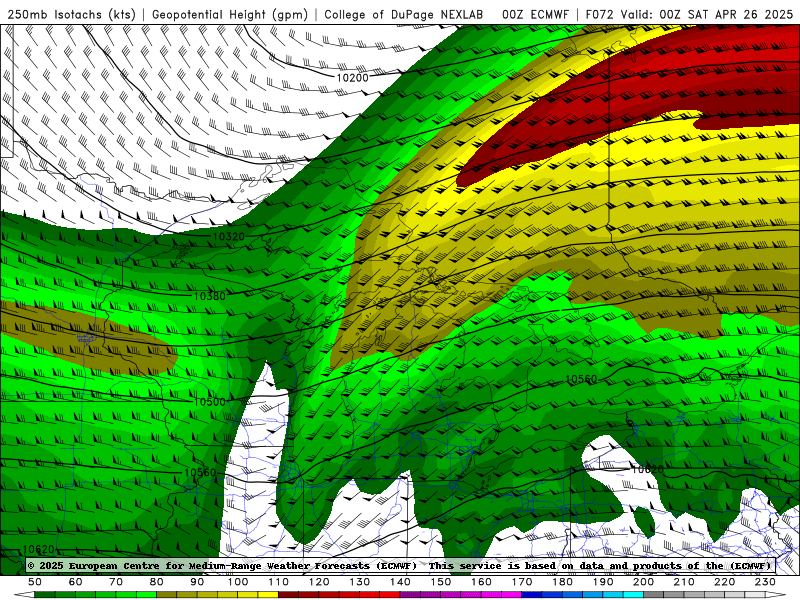This screenshot has width=800, height=600.
Task: Click the 10620 label beside the white gap on the right
Action: pos(647,469)
